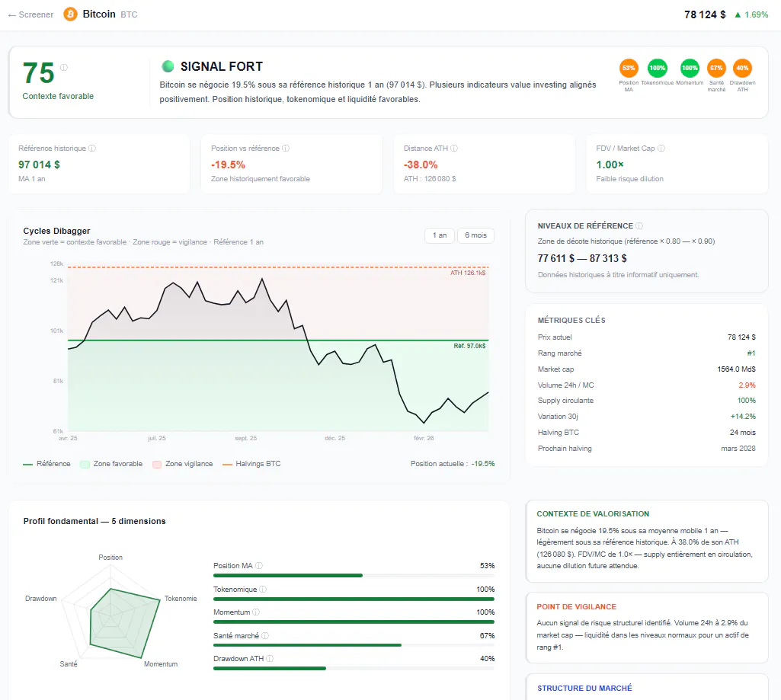This screenshot has height=700, width=781.
Task: Click the Drawdown ATH 40% progress bar
Action: 354,668
